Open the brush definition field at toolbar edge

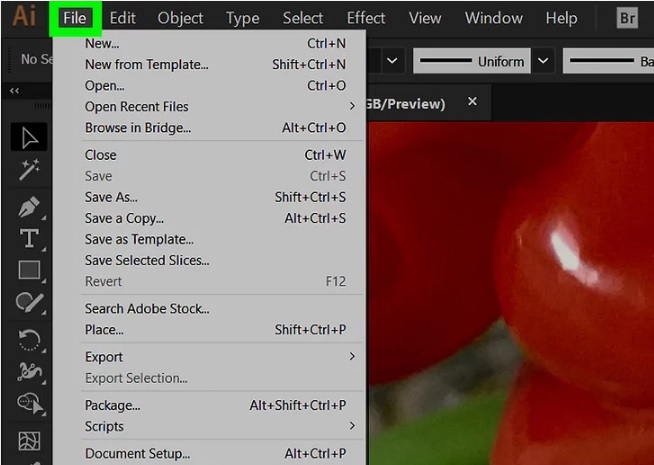click(x=609, y=61)
